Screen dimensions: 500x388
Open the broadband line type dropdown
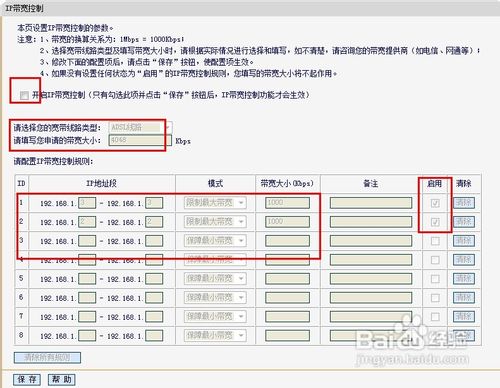tap(140, 127)
